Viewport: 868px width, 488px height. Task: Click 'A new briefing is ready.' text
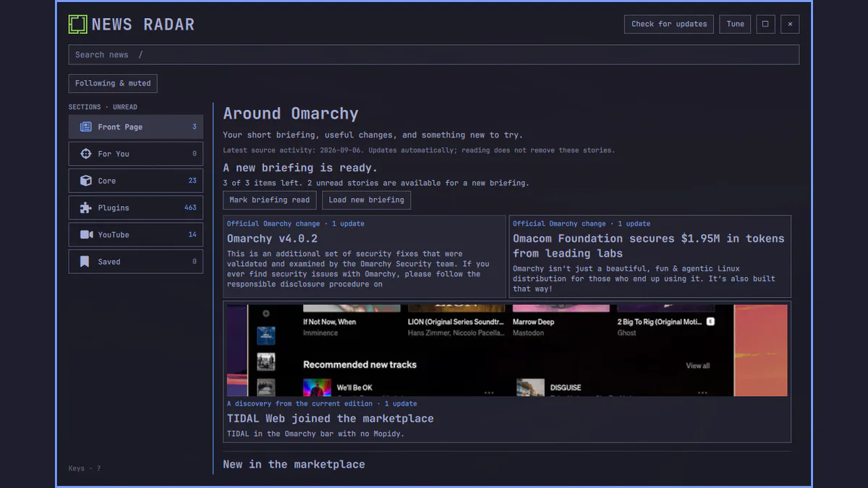tap(300, 168)
